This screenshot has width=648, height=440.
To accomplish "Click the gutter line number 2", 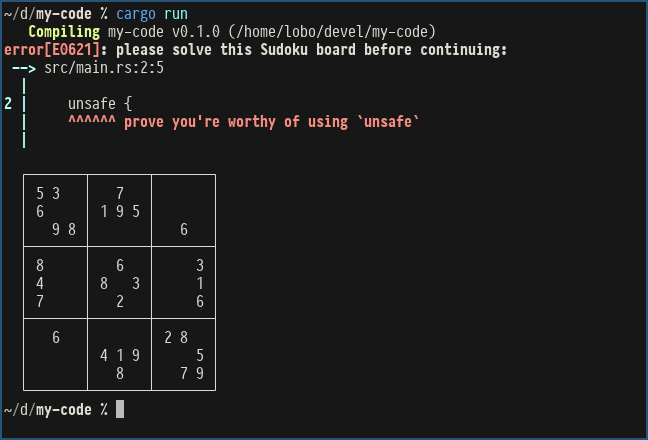I will pyautogui.click(x=8, y=104).
